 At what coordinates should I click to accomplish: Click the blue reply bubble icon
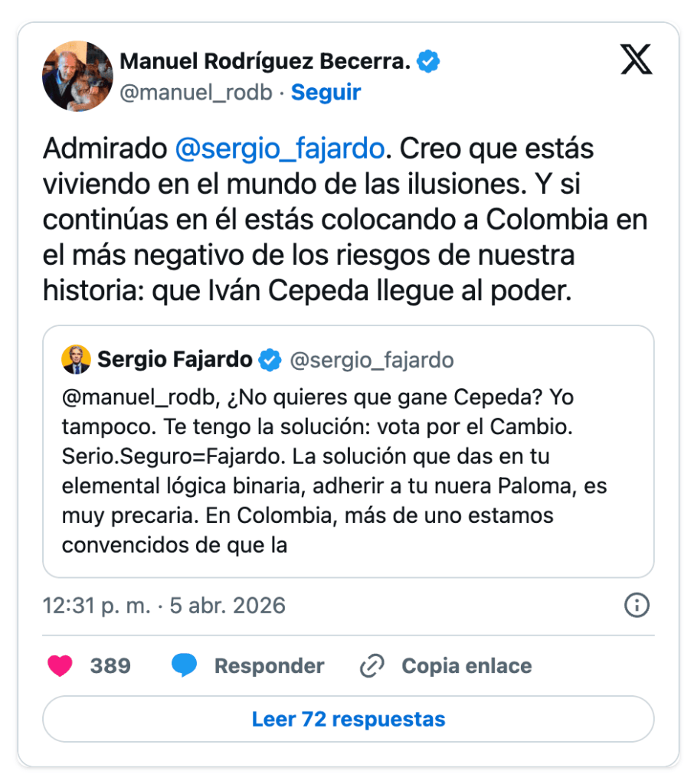point(184,665)
